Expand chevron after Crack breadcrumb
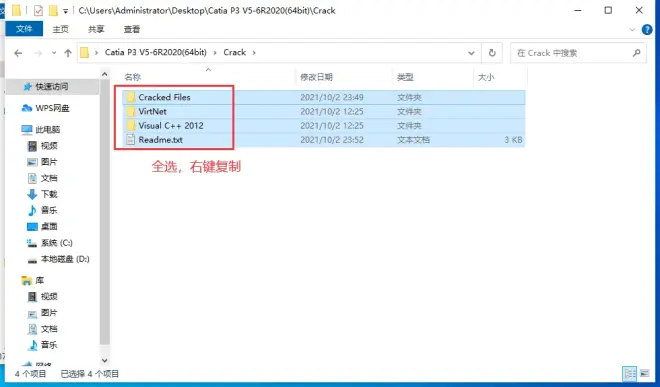Image resolution: width=660 pixels, height=387 pixels. [x=254, y=53]
